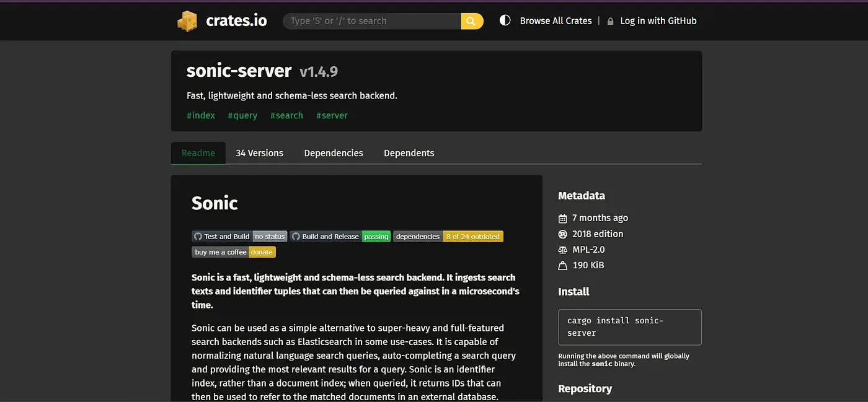
Task: Click the cargo install sonic-server command box
Action: click(630, 327)
